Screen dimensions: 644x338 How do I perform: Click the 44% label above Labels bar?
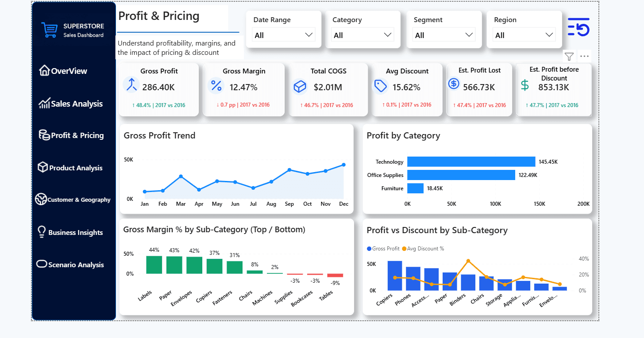pos(154,250)
